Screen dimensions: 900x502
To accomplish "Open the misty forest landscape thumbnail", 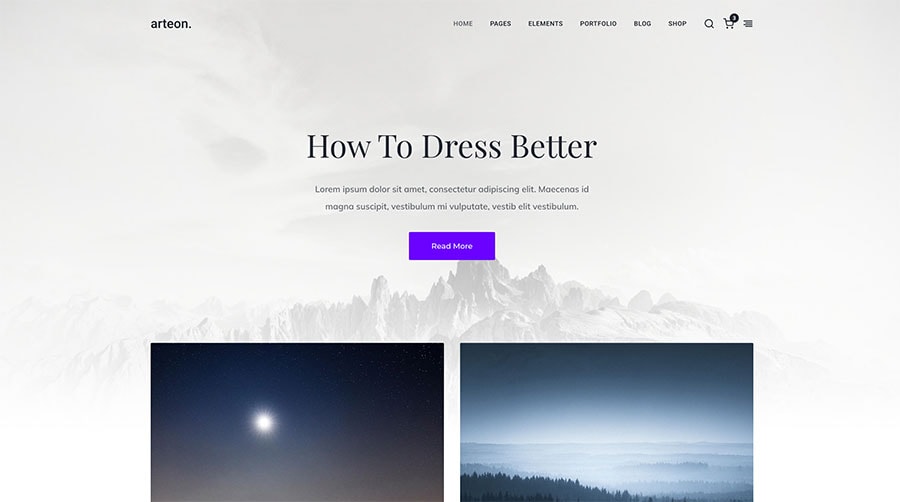I will click(607, 422).
